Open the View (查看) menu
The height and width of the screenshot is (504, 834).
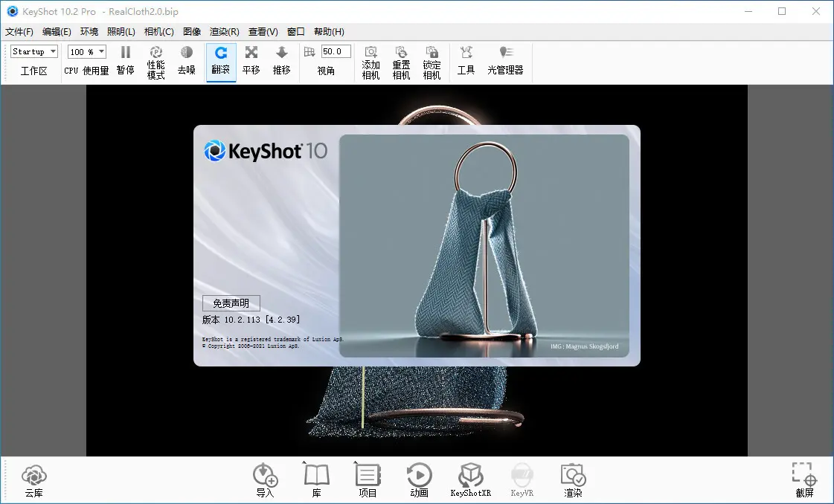[x=263, y=32]
